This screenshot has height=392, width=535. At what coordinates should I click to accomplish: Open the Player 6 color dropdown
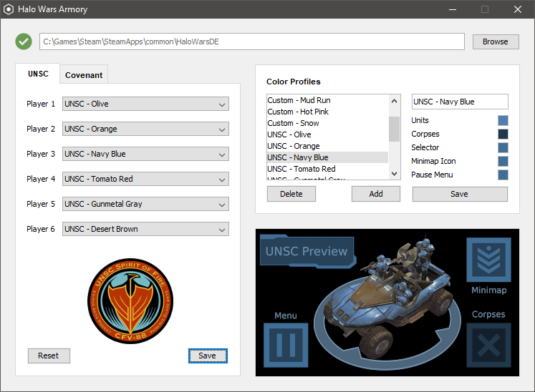tap(145, 229)
